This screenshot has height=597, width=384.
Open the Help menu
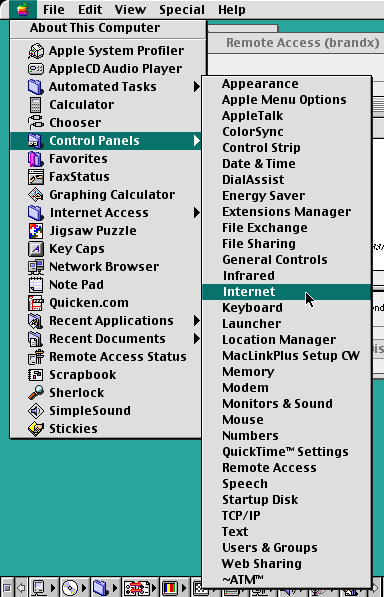[x=231, y=10]
